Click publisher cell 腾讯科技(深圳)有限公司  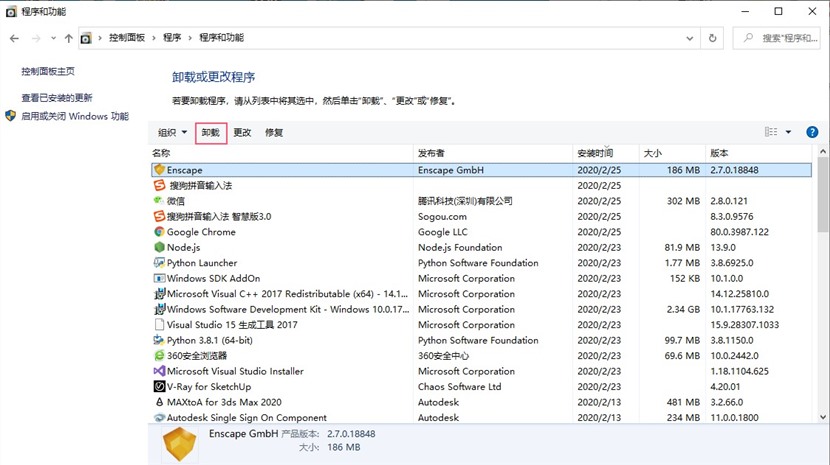pyautogui.click(x=465, y=201)
